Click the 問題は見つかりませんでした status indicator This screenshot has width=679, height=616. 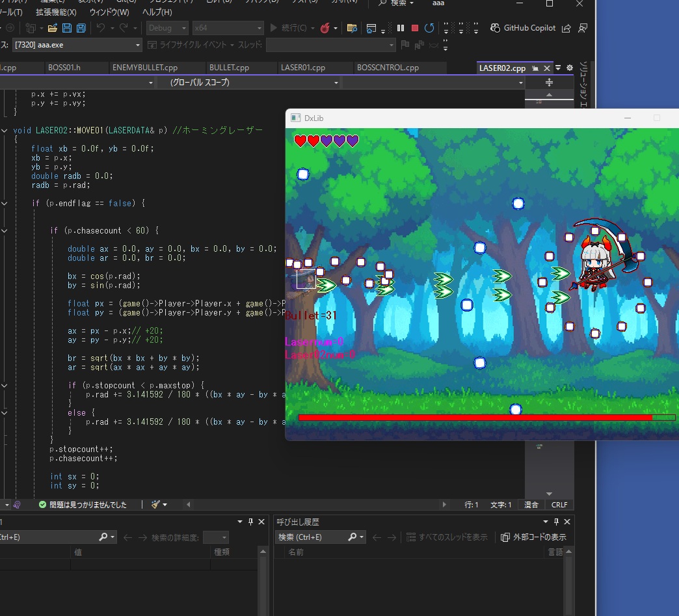pyautogui.click(x=83, y=505)
